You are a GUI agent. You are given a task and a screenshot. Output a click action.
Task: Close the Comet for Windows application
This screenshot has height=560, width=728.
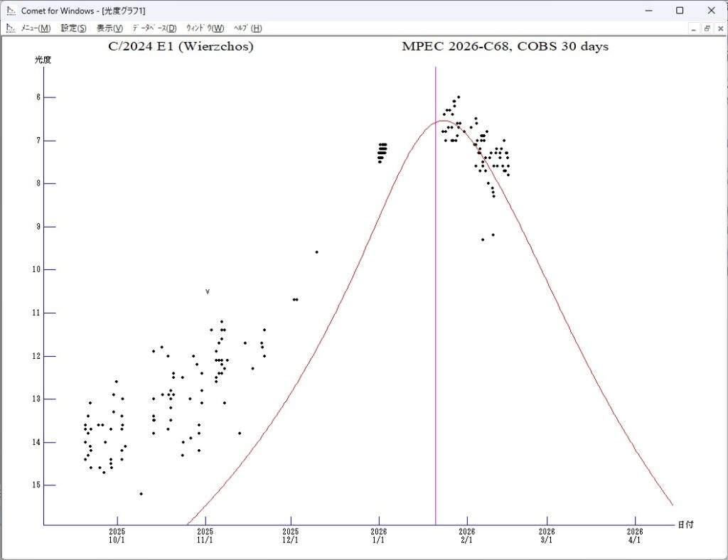pyautogui.click(x=712, y=10)
